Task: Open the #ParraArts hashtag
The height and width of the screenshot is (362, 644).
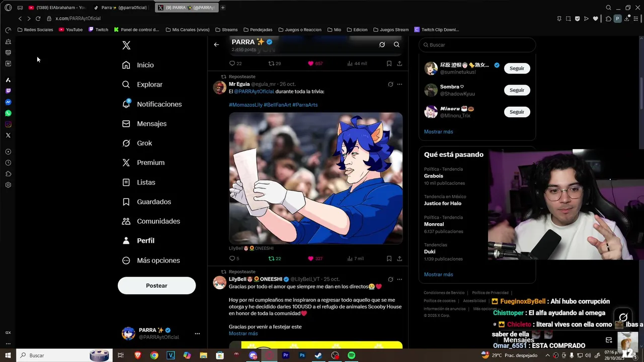Action: click(x=305, y=105)
